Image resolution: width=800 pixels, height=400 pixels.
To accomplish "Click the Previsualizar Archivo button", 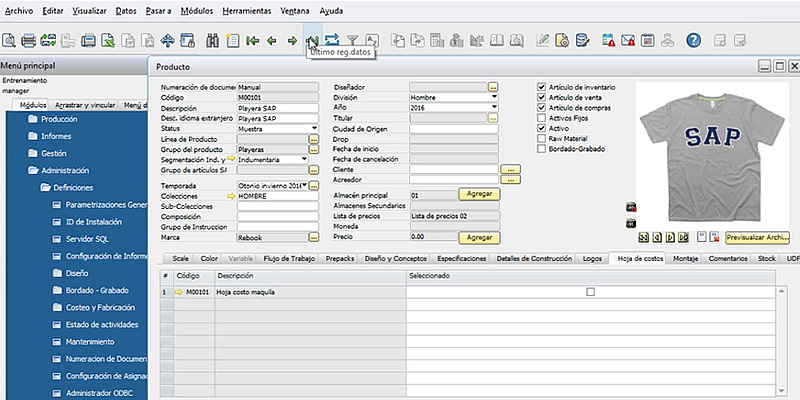I will click(757, 238).
